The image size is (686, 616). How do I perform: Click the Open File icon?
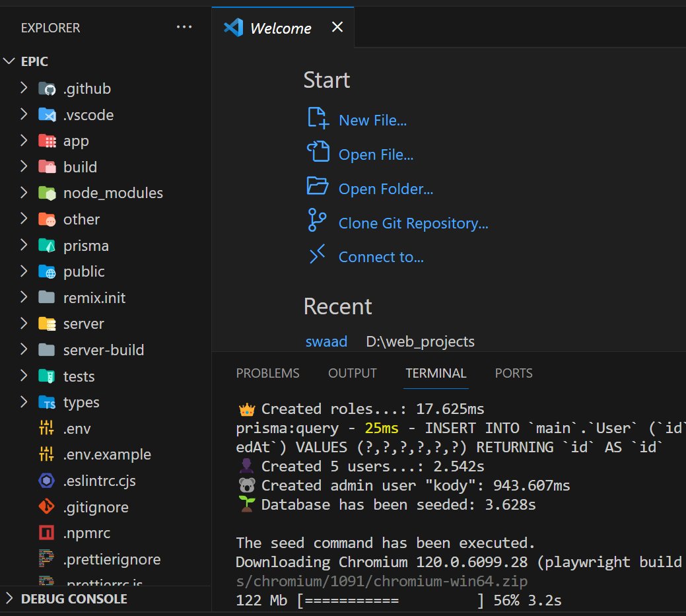click(x=318, y=152)
